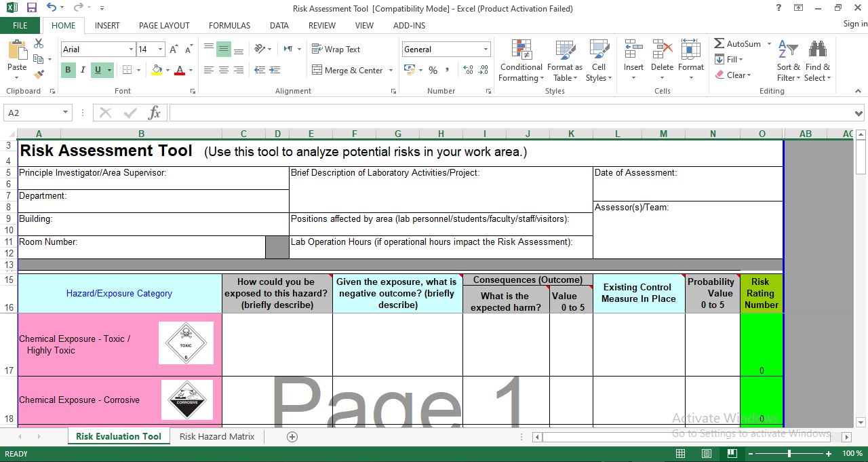The image size is (868, 462).
Task: Apply Percent Style formatting
Action: coord(432,70)
